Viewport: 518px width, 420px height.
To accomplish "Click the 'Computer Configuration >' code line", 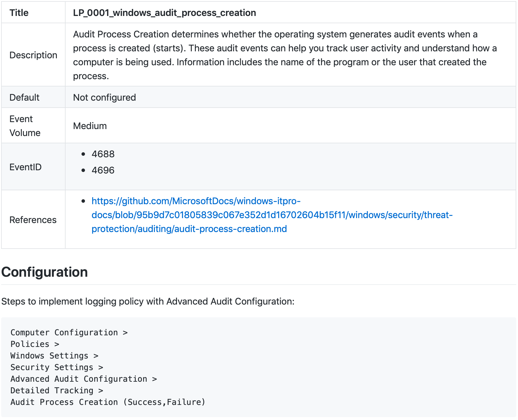I will click(69, 332).
